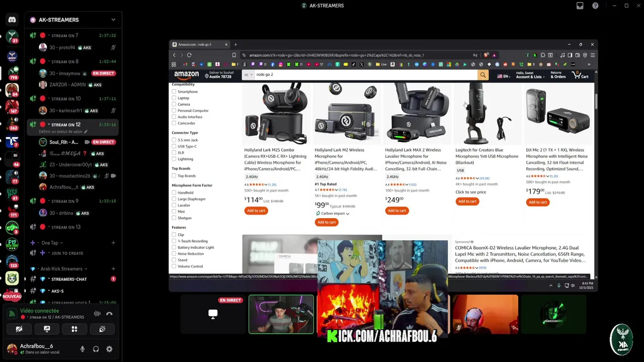The image size is (644, 362).
Task: Check the Laptop compatibility filter
Action: (174, 98)
